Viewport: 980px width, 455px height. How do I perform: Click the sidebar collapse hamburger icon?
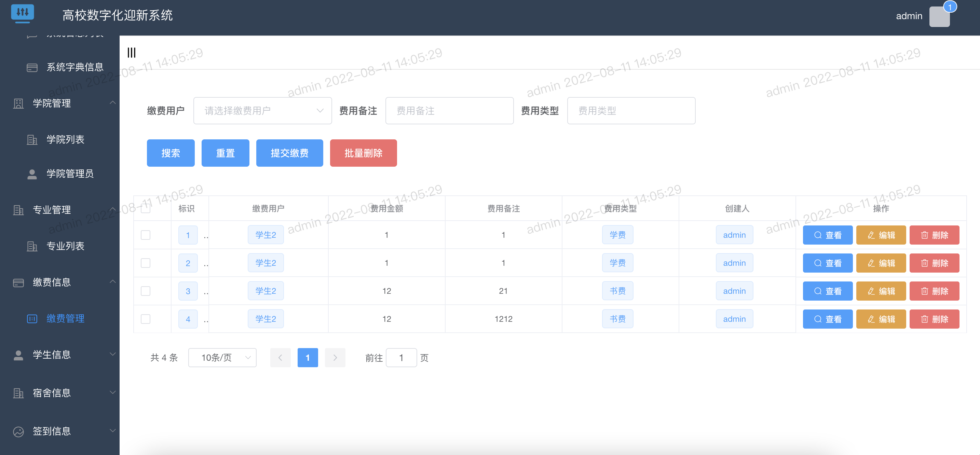(131, 53)
